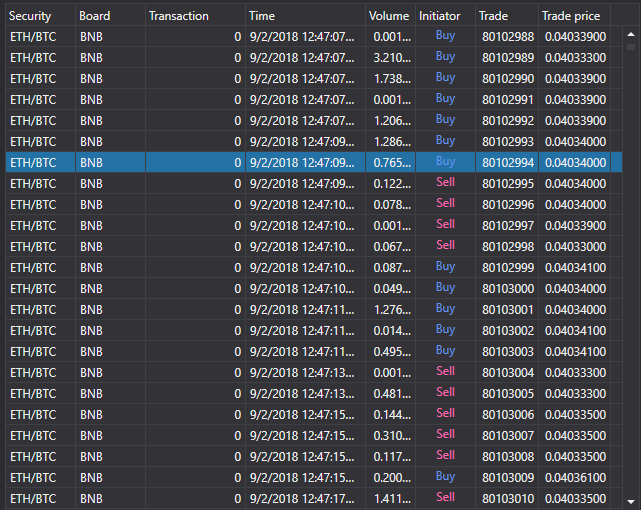Select trade number 80102988
The height and width of the screenshot is (510, 641).
click(x=508, y=37)
